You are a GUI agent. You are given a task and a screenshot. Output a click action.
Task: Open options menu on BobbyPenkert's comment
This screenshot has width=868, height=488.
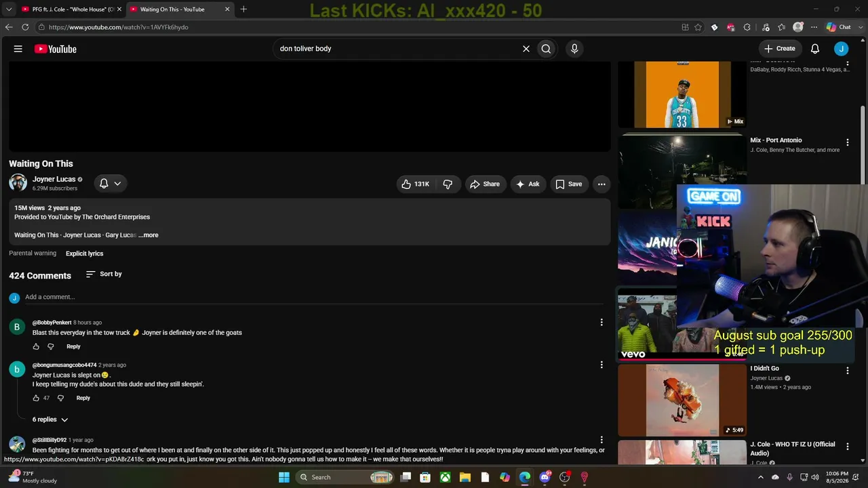[x=601, y=323]
